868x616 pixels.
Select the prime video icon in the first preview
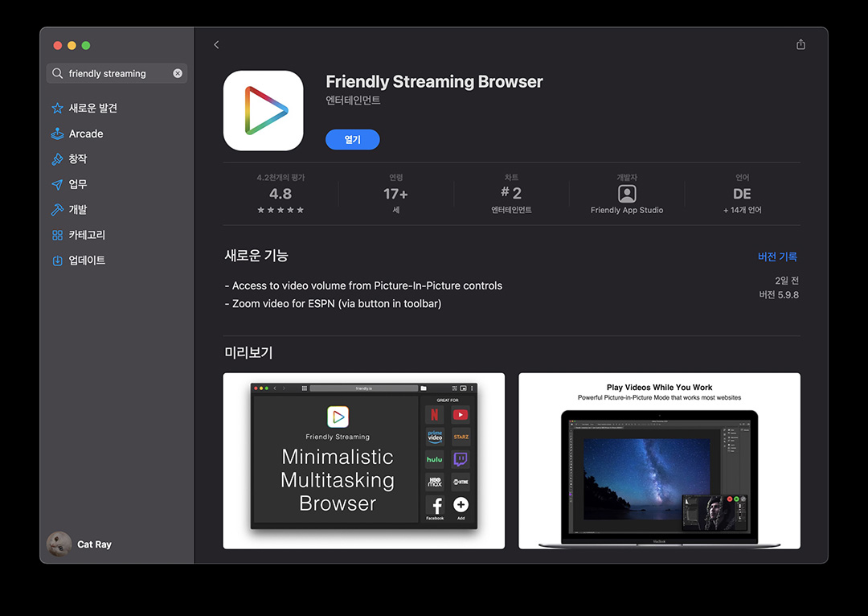click(435, 437)
